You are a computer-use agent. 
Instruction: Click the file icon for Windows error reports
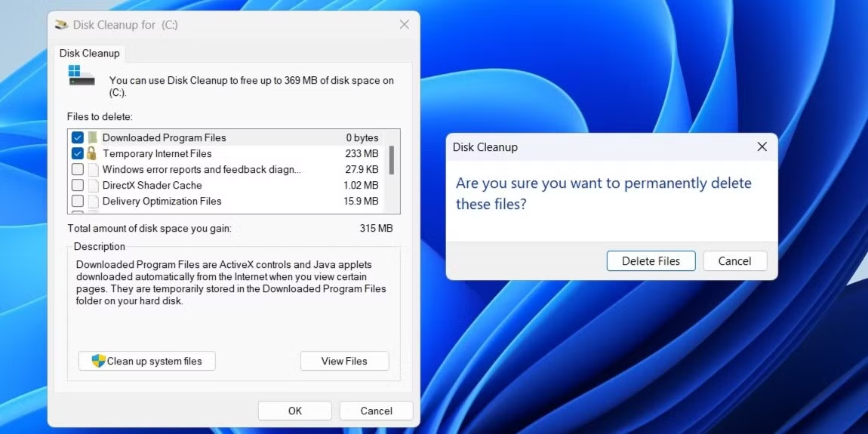pos(92,169)
